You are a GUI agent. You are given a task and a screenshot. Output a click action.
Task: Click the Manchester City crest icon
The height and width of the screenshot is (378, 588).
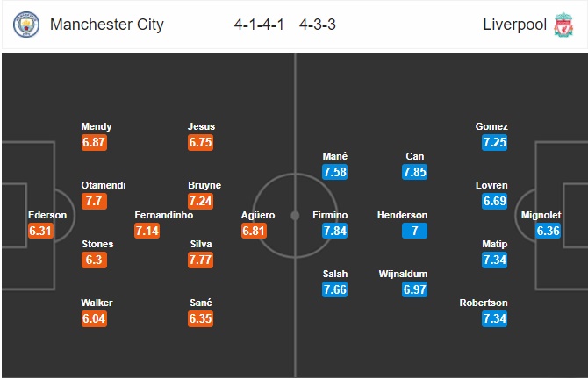[26, 25]
